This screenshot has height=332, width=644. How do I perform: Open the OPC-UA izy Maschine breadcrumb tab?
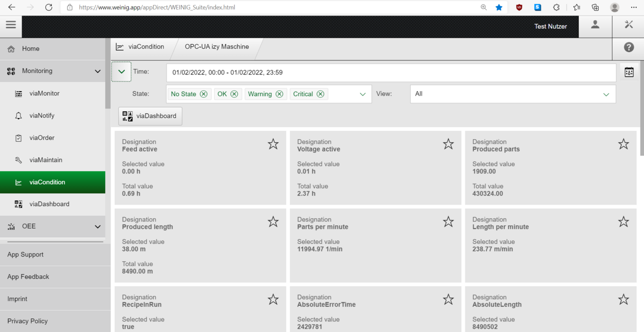217,47
